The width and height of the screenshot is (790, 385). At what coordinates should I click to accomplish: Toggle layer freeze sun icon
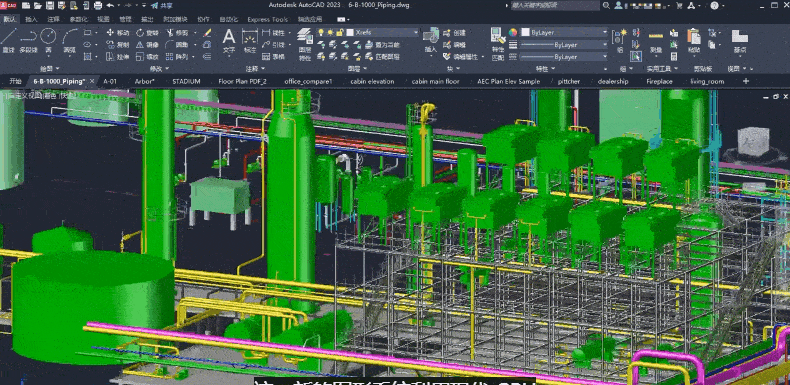(330, 32)
